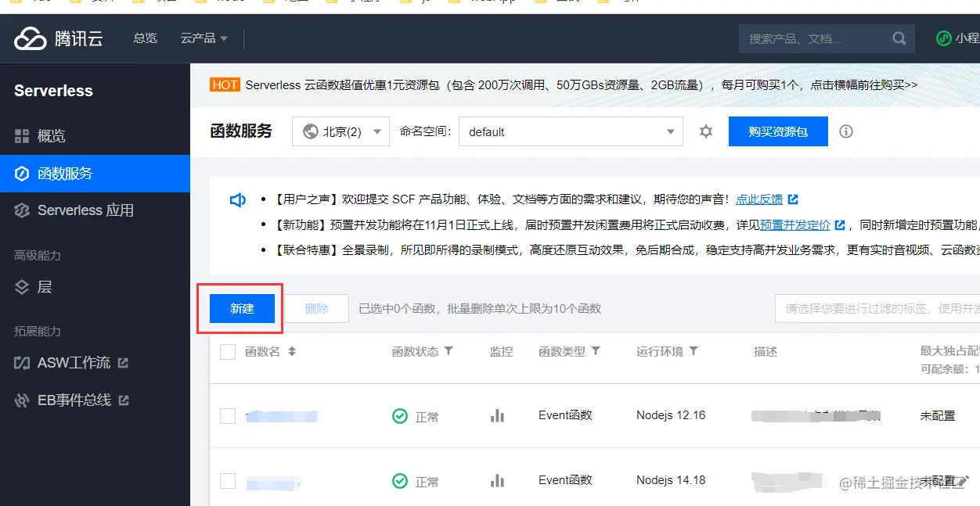Click the 监控 column header
980x506 pixels.
(501, 352)
